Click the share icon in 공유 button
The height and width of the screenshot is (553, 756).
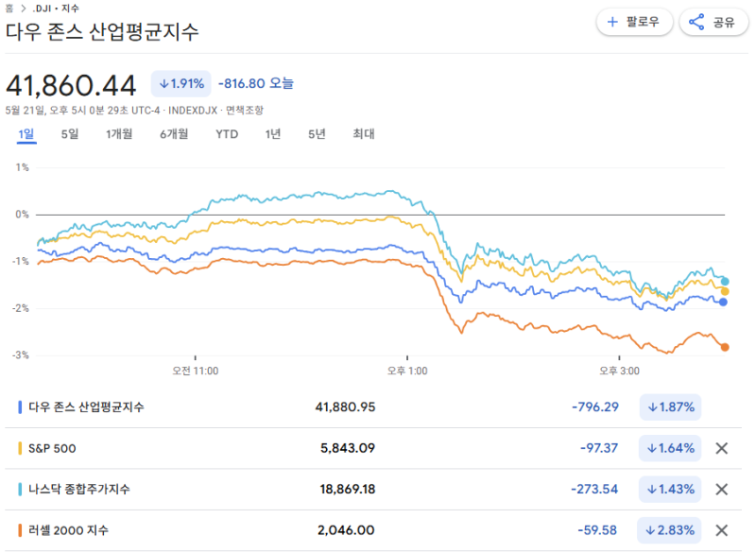coord(696,22)
